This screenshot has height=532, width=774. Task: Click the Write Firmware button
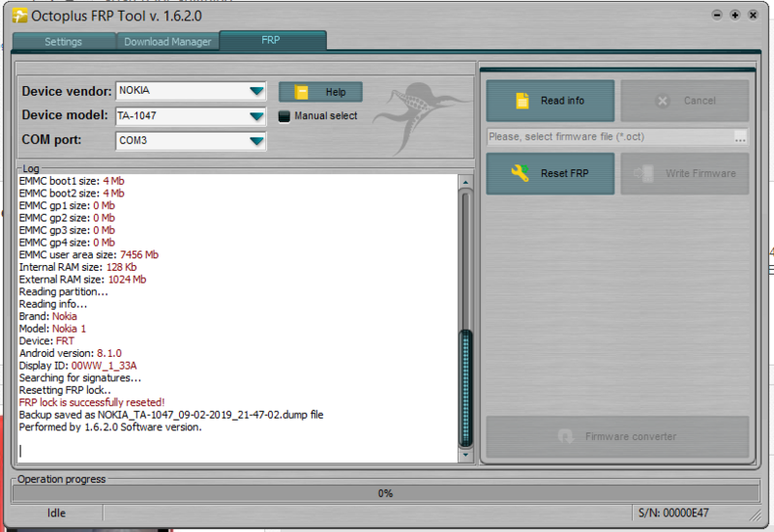tap(685, 173)
